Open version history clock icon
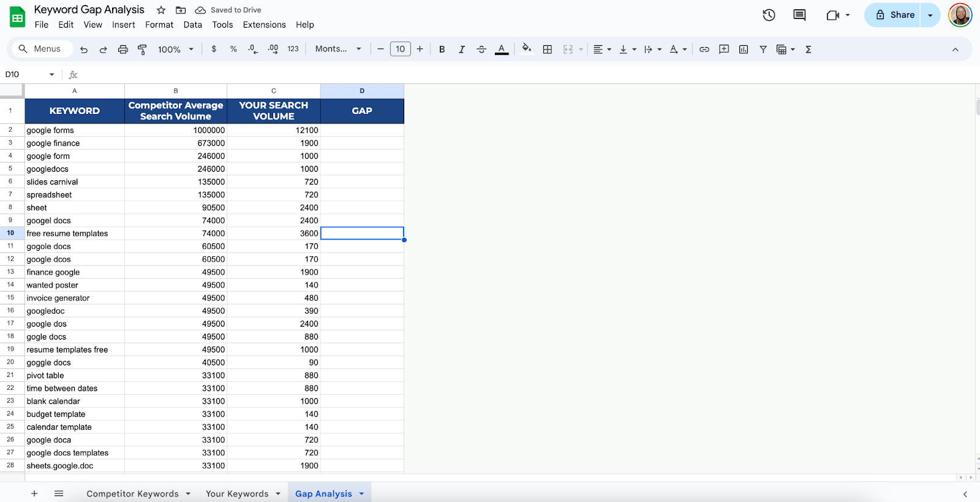Viewport: 980px width, 502px height. click(769, 15)
